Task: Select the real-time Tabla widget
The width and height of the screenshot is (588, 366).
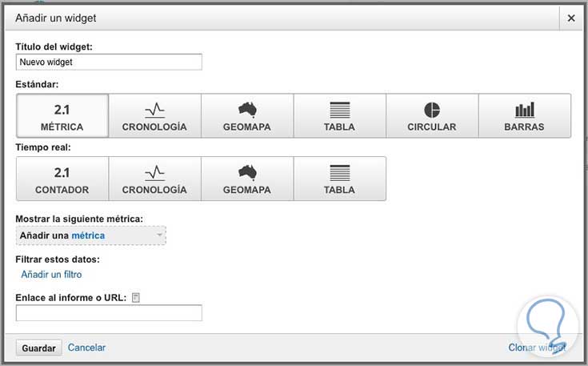Action: 340,179
